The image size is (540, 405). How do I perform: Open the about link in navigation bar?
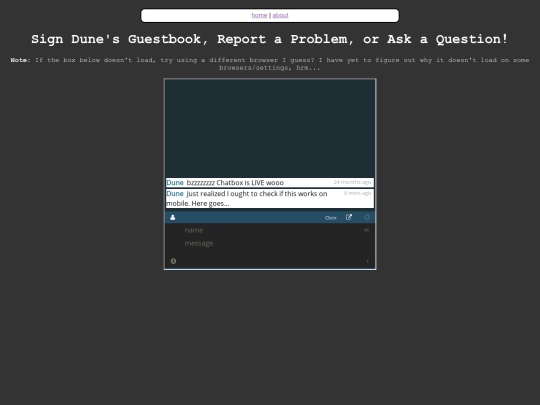(x=280, y=15)
